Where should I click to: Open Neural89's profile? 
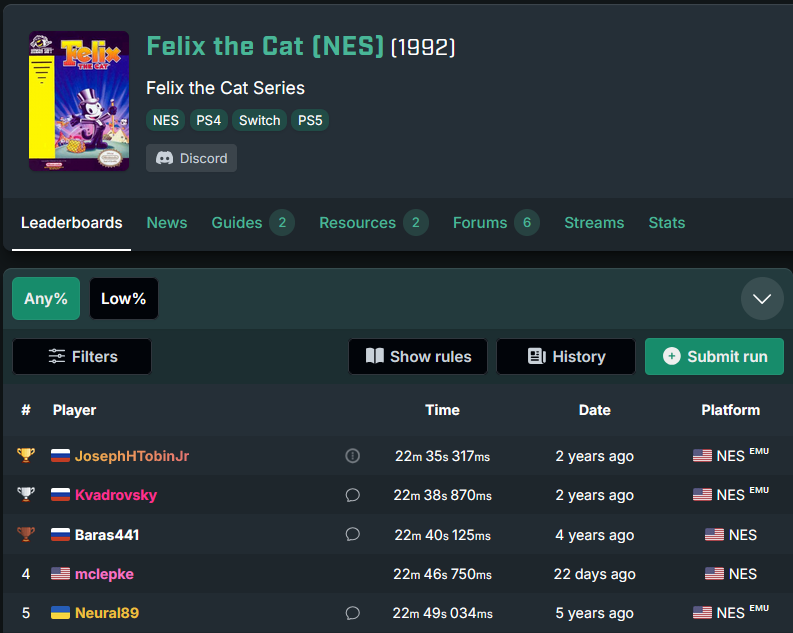[107, 613]
